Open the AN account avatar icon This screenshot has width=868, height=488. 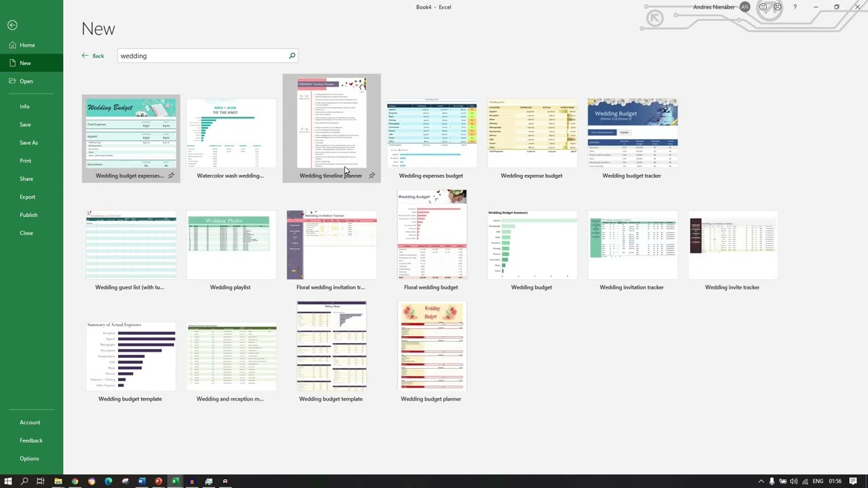coord(745,7)
